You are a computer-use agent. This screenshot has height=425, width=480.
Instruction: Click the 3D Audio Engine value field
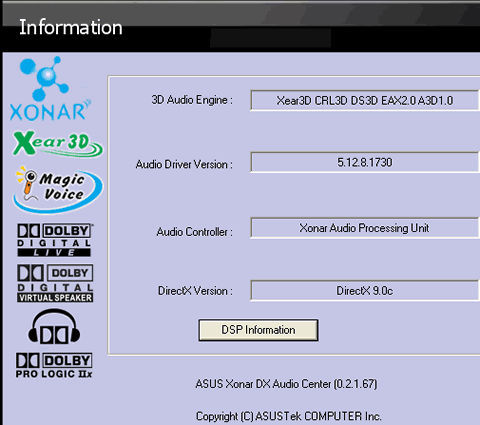365,100
